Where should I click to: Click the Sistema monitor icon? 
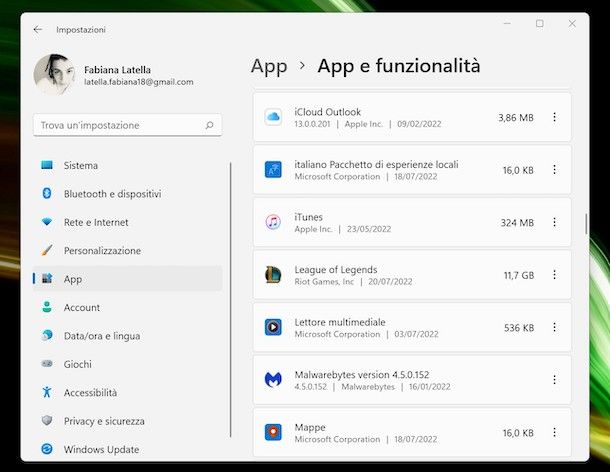[x=47, y=165]
